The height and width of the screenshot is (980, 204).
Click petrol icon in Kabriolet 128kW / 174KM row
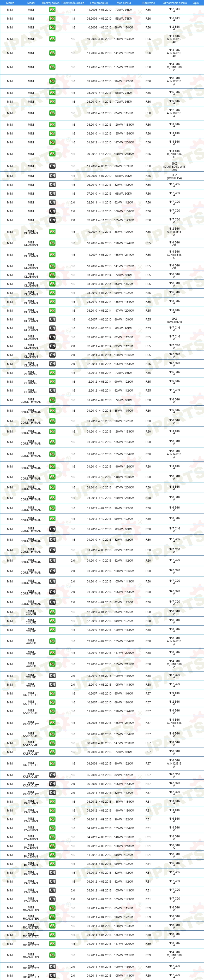click(x=52, y=711)
